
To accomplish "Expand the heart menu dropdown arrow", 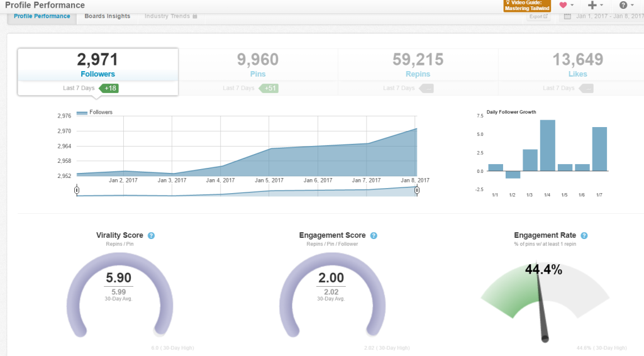I will (x=572, y=5).
